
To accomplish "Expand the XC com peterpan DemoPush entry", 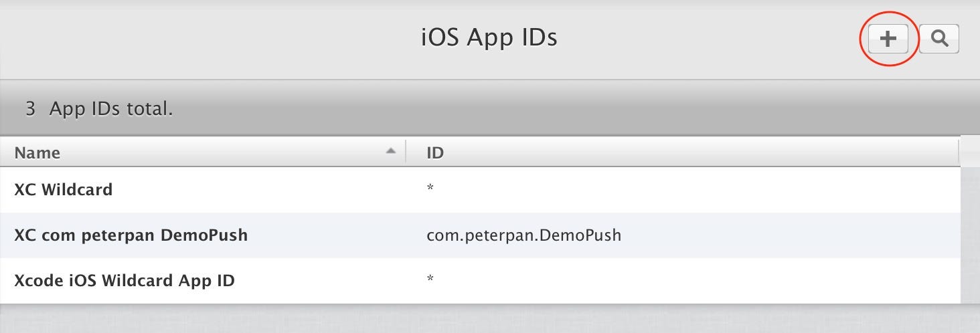I will (481, 235).
